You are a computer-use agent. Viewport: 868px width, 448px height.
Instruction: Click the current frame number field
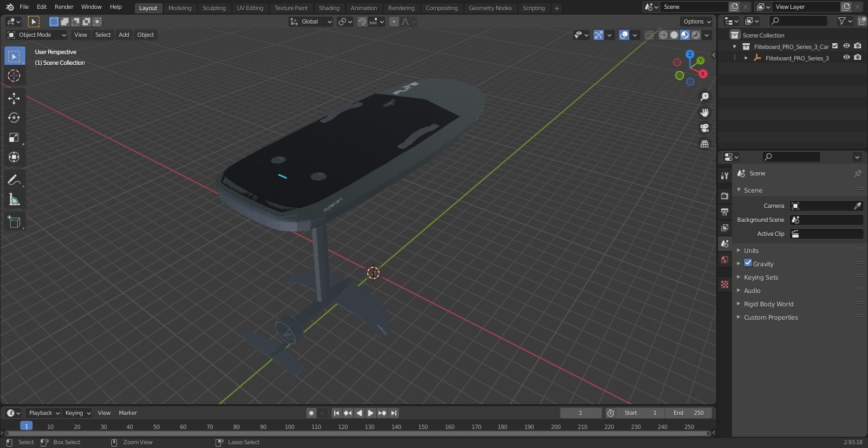581,413
